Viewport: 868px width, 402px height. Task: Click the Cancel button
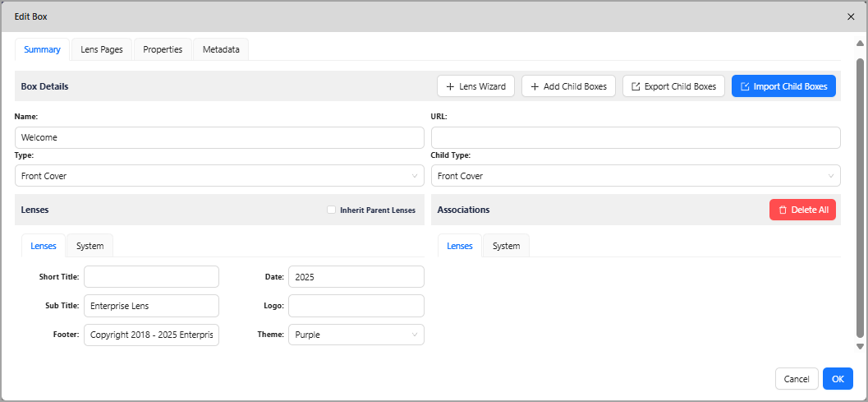797,379
